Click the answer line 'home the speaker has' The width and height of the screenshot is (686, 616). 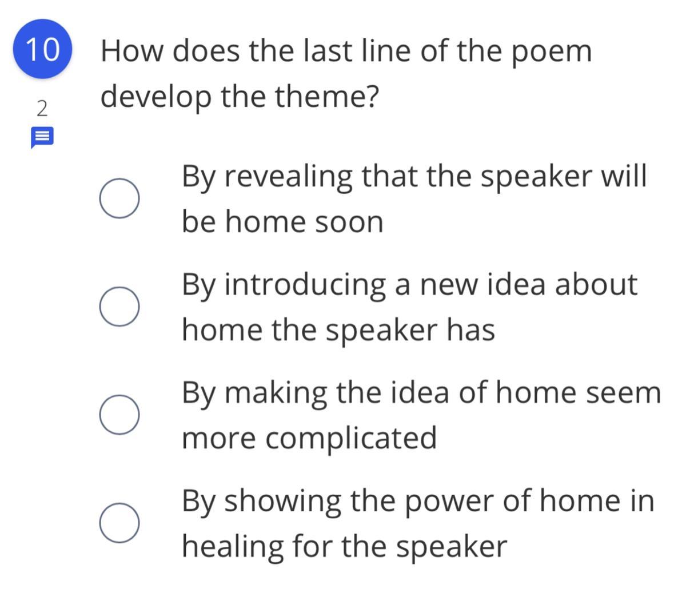coord(338,330)
